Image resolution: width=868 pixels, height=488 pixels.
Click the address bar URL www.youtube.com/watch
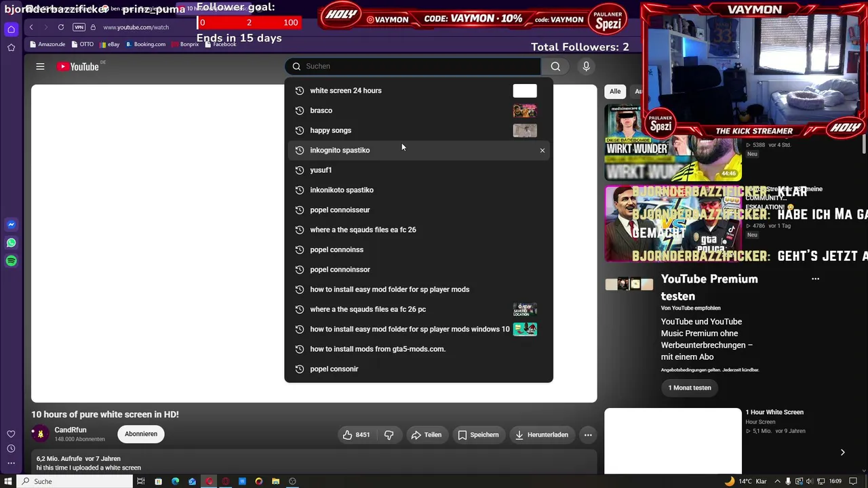pos(136,27)
